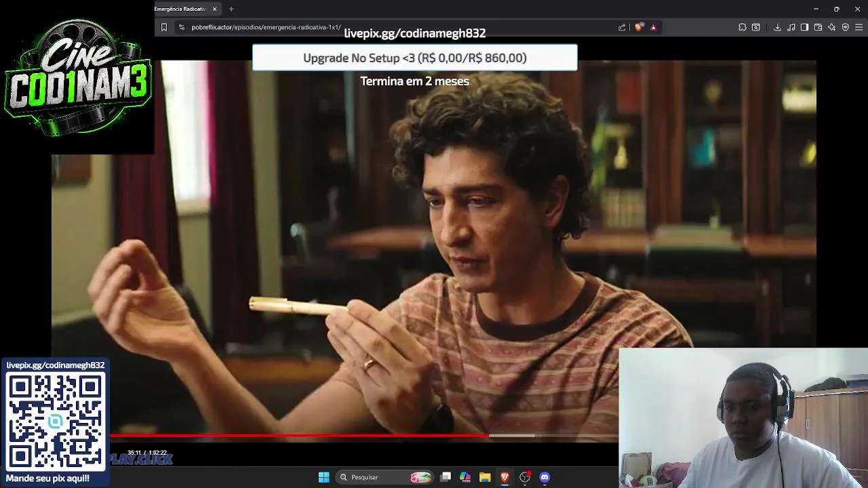Open the extensions puzzle icon

coord(743,27)
